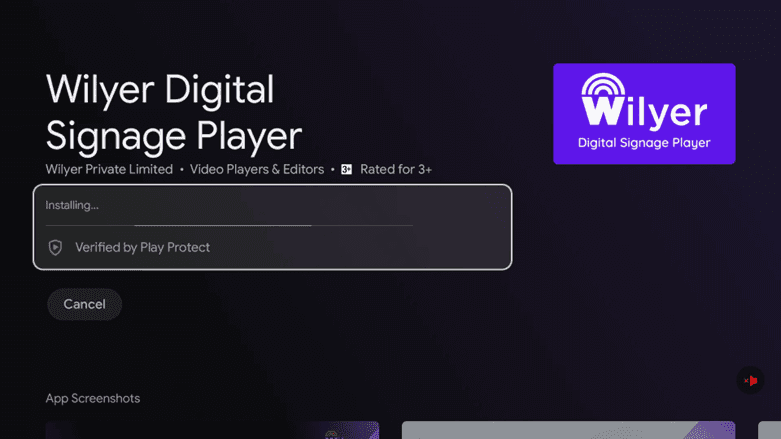This screenshot has height=439, width=781.
Task: Select 'Rated for 3+' text
Action: tap(396, 169)
